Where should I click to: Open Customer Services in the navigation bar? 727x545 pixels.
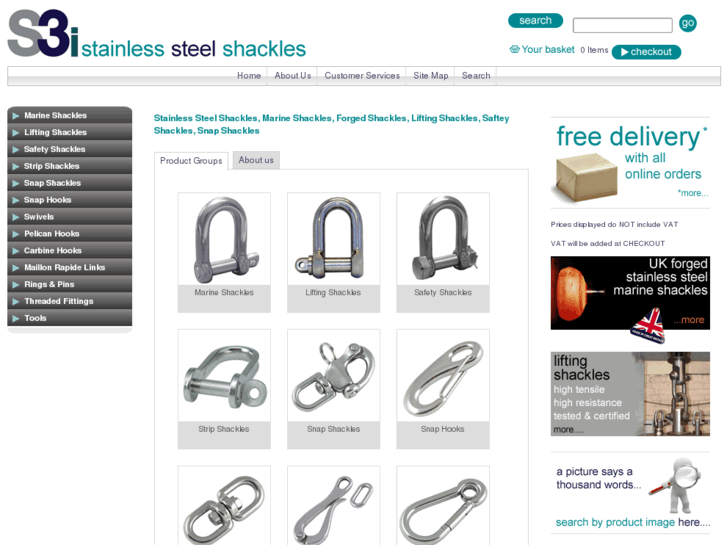362,76
